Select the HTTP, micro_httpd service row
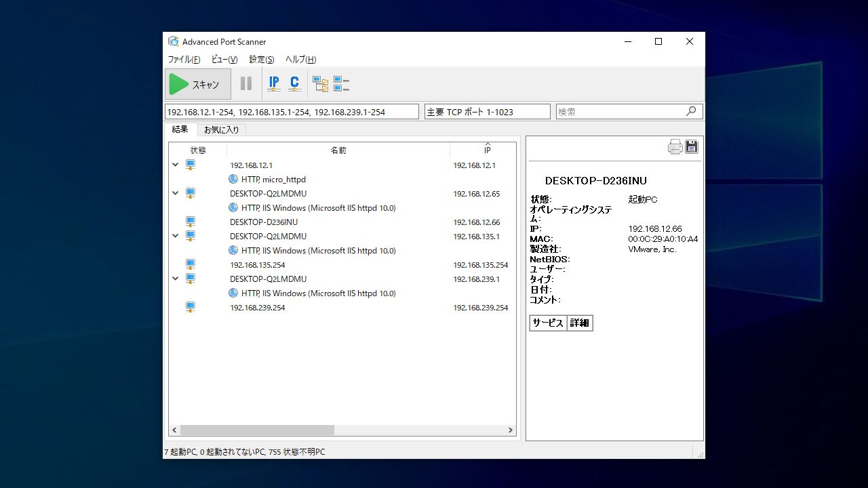Image resolution: width=868 pixels, height=488 pixels. (x=273, y=180)
